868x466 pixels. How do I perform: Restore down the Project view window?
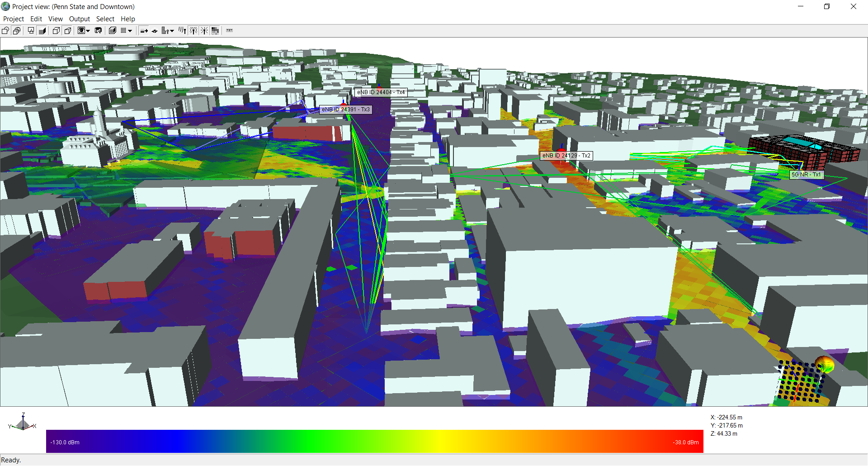point(827,6)
